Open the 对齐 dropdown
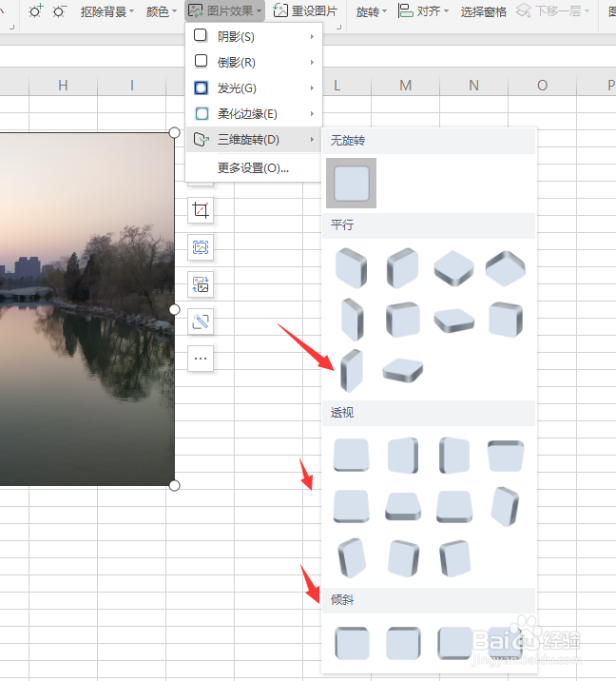Viewport: 616px width, 681px height. pyautogui.click(x=423, y=10)
